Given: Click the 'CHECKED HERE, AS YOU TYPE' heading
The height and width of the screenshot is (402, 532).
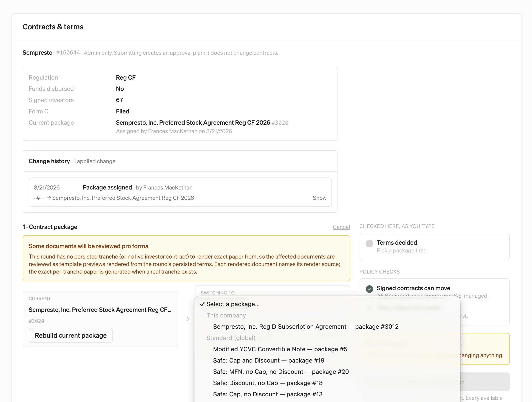Looking at the screenshot, I should [397, 226].
